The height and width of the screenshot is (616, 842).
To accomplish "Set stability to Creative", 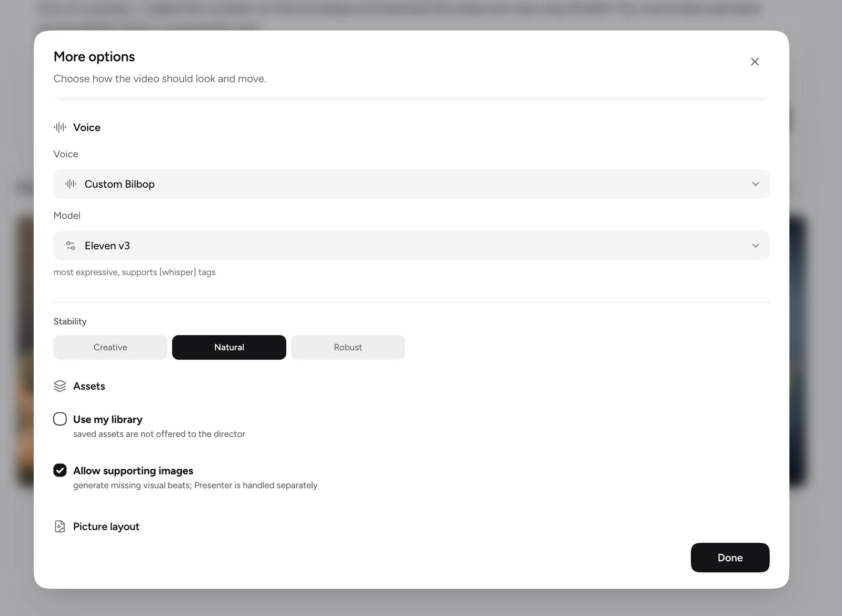I will click(x=110, y=347).
